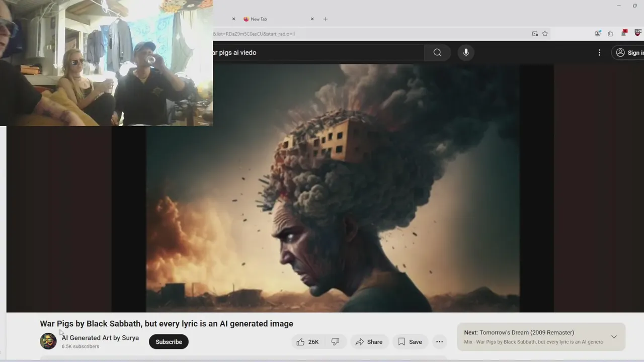Open more actions ellipsis menu
The width and height of the screenshot is (644, 362).
point(439,342)
